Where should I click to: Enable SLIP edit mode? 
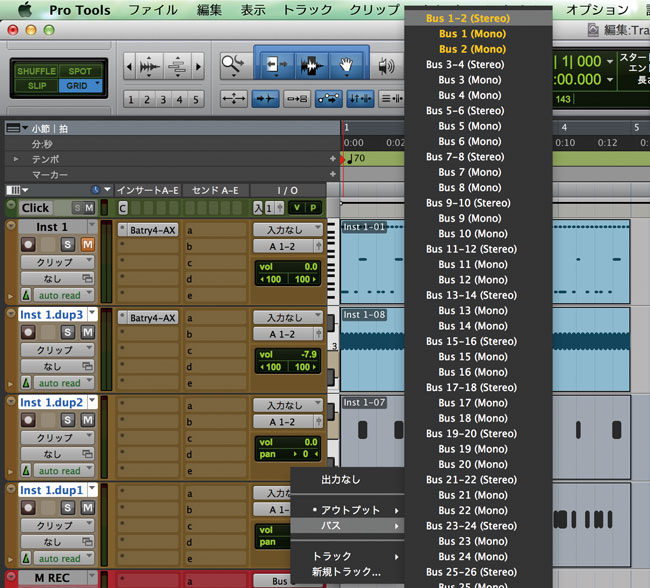click(x=36, y=86)
